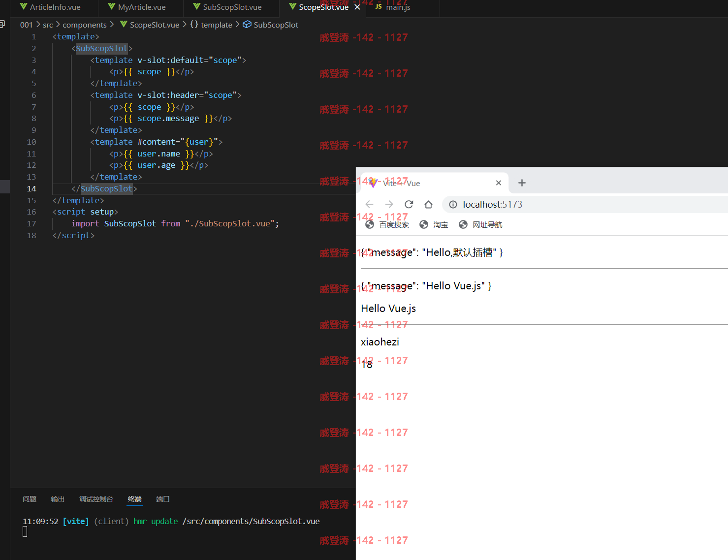The width and height of the screenshot is (728, 560).
Task: Click the site info icon in address bar
Action: (x=453, y=204)
